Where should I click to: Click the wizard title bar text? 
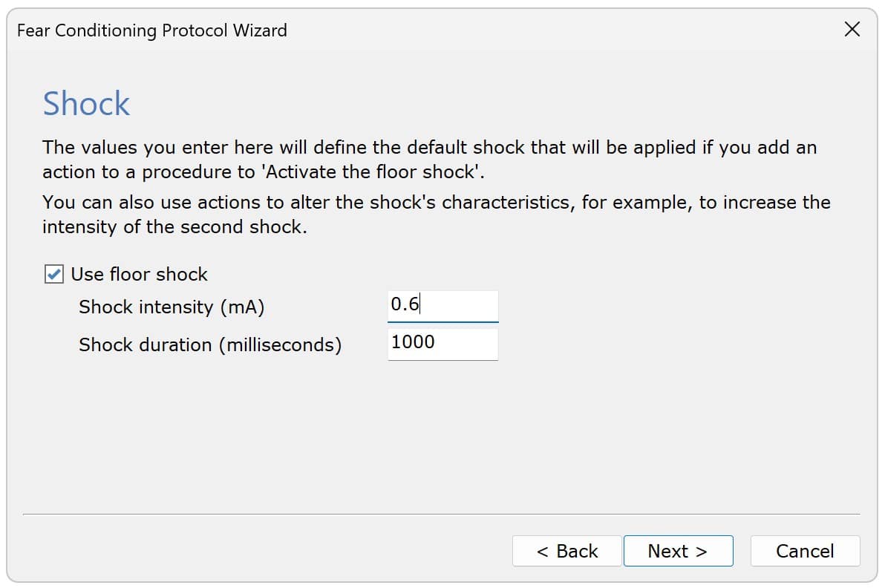151,30
